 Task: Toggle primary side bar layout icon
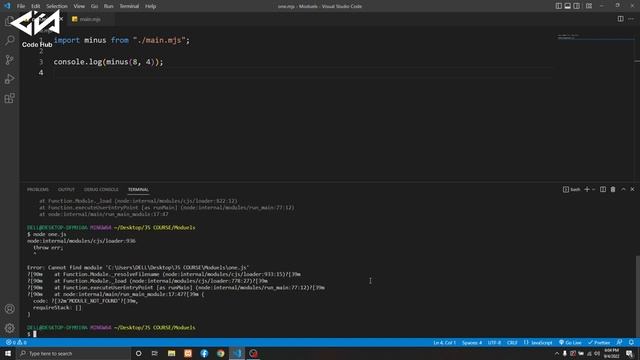pos(558,6)
